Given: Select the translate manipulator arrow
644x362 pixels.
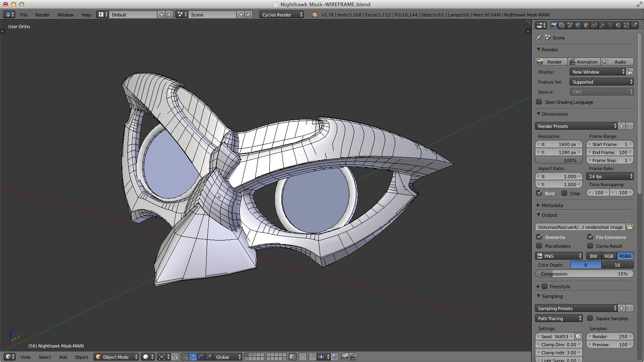Looking at the screenshot, I should coord(193,357).
